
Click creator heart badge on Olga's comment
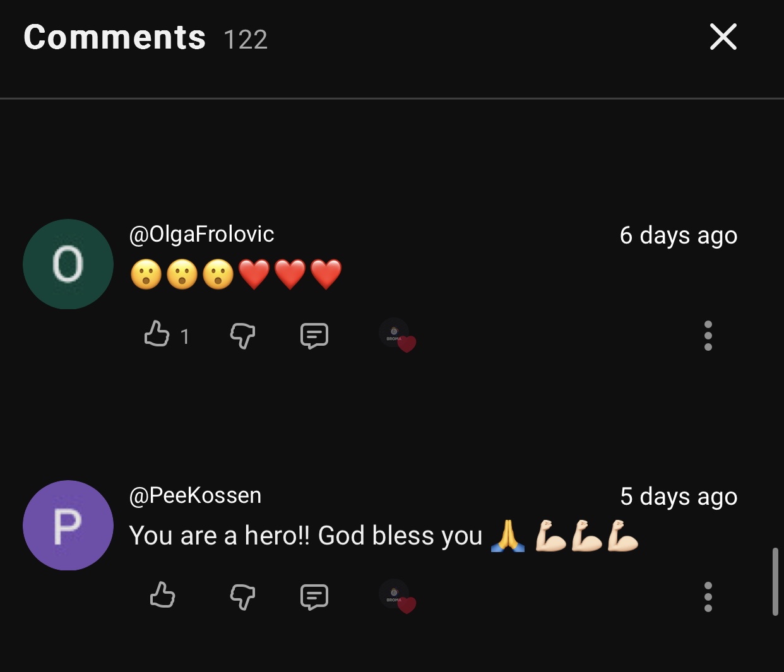pyautogui.click(x=397, y=334)
